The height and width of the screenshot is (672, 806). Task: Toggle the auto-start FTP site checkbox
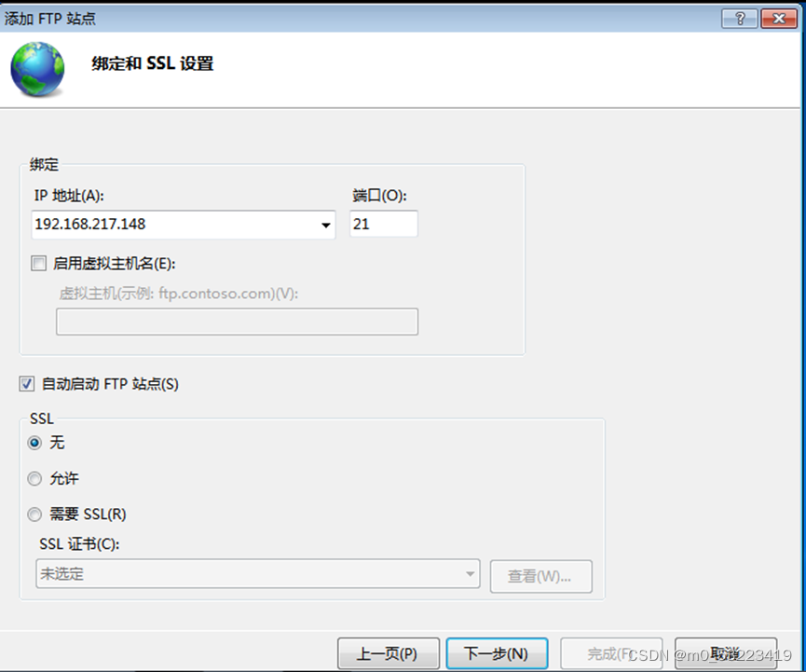point(27,384)
